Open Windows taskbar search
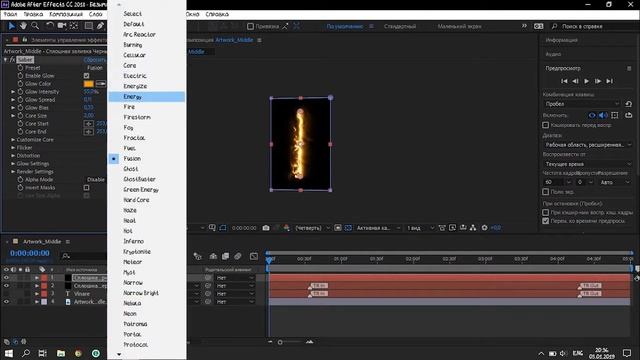 click(25, 353)
